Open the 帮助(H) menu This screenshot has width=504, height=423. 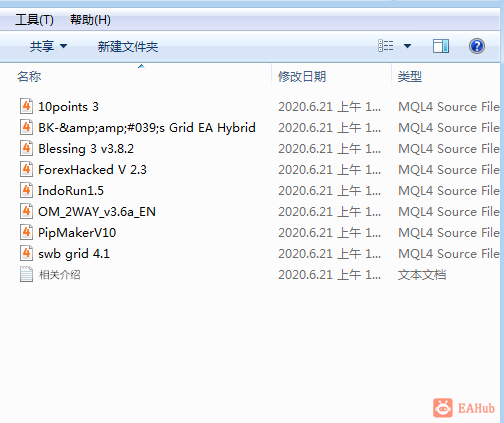pos(90,20)
